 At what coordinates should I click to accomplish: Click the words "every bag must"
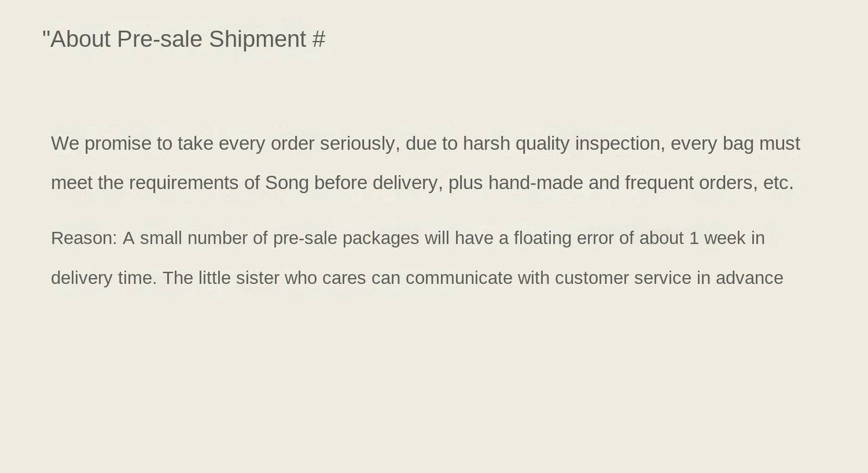[735, 144]
